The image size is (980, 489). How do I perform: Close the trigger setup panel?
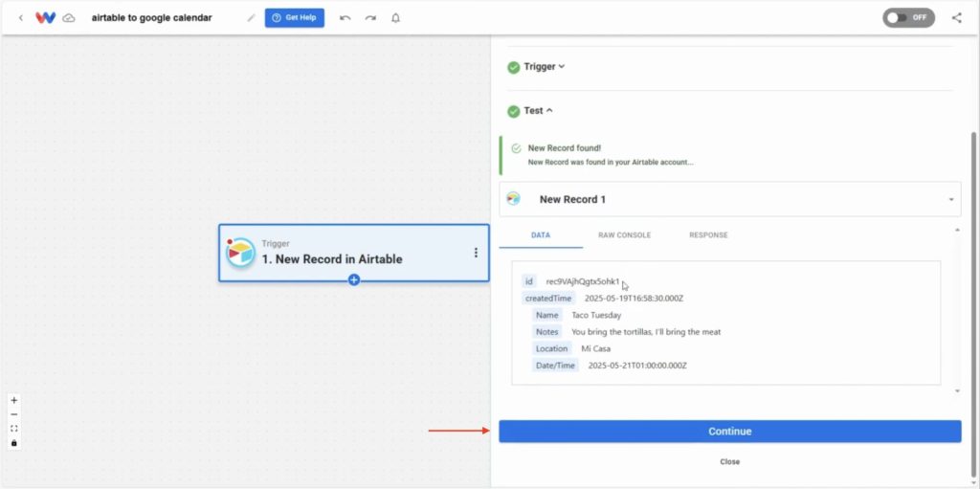point(729,462)
